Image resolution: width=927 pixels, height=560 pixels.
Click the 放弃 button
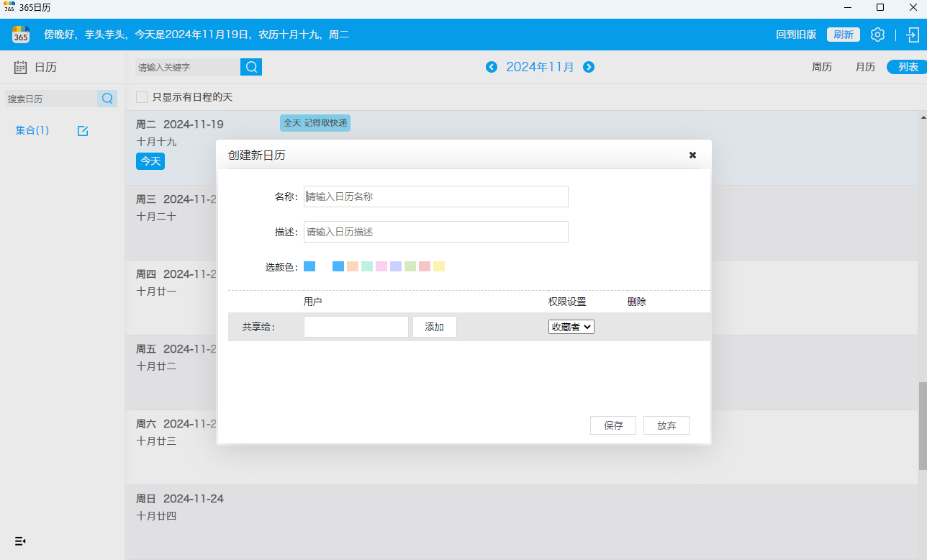click(666, 425)
